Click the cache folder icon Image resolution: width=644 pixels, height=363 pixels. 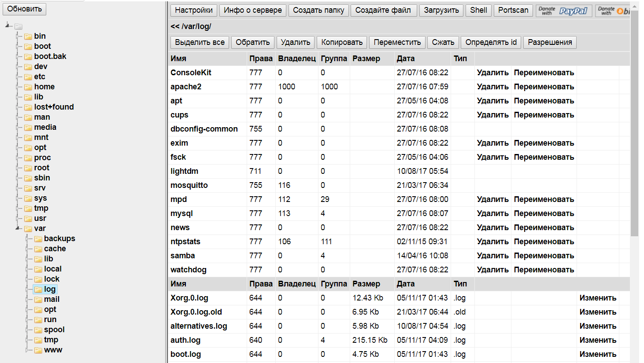click(x=38, y=249)
